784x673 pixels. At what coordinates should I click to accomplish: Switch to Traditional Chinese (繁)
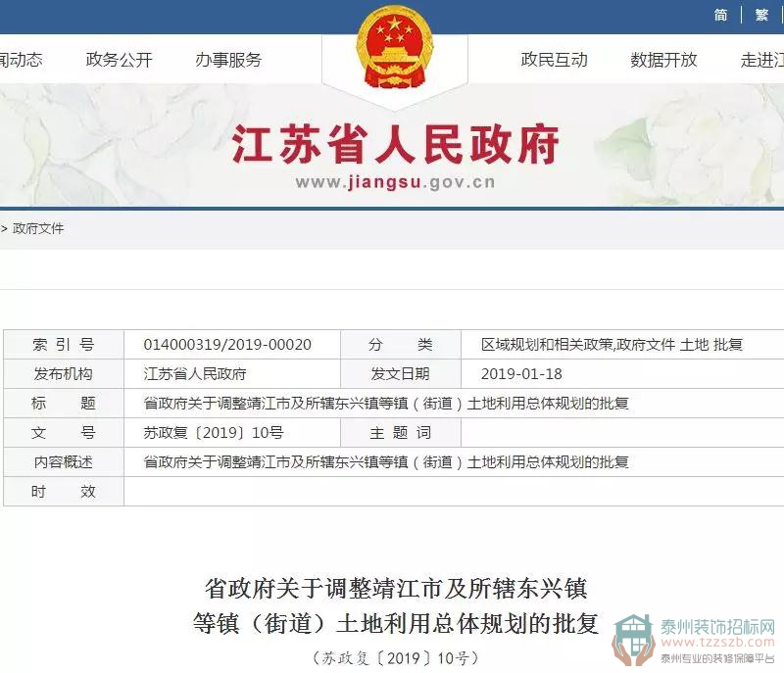(x=761, y=15)
